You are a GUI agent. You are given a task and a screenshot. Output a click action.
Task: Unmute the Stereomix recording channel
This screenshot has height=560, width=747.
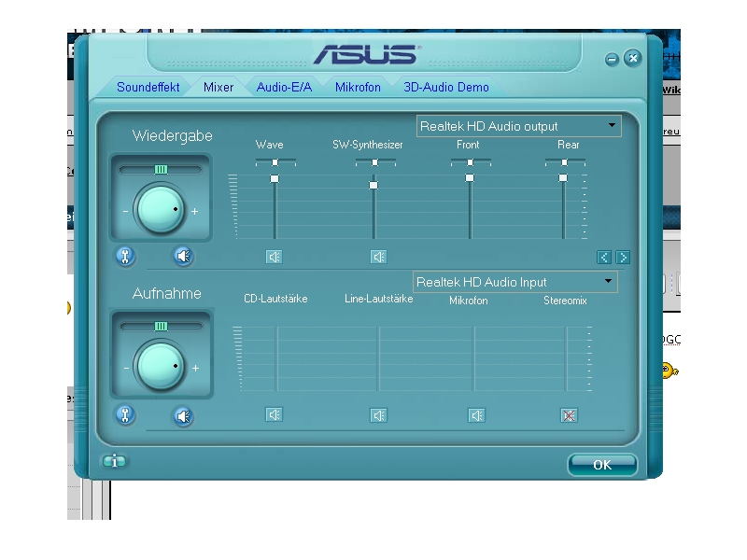569,415
